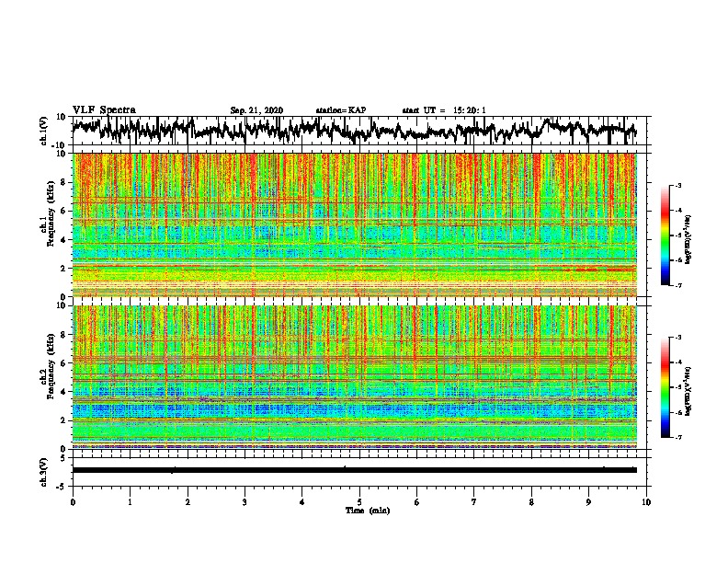Click time axis tick label '8'
Image resolution: width=728 pixels, height=563 pixels.
(531, 502)
